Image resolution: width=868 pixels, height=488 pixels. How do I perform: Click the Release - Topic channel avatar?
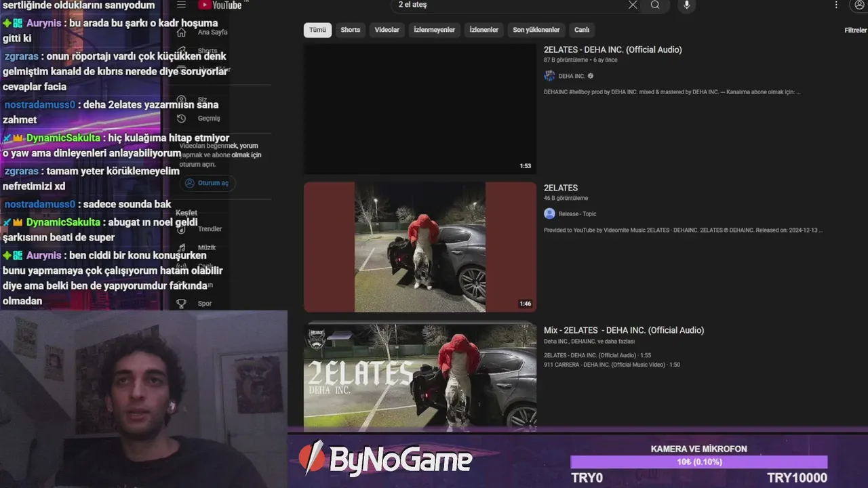549,213
